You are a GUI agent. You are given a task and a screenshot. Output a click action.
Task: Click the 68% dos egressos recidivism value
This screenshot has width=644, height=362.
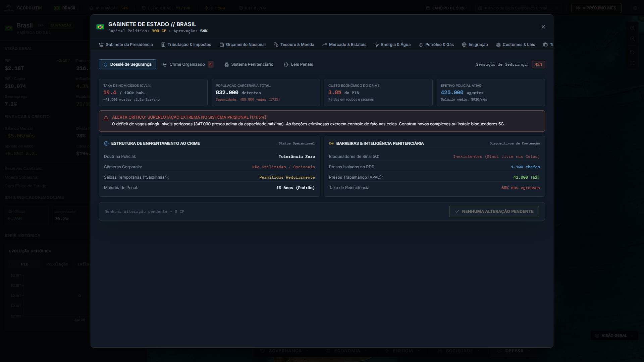click(521, 188)
